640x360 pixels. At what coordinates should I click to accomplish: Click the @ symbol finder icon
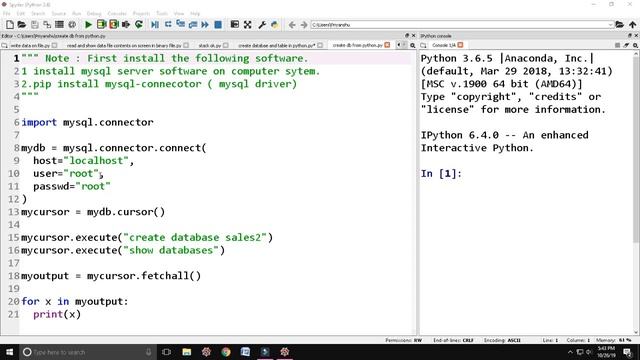point(72,25)
